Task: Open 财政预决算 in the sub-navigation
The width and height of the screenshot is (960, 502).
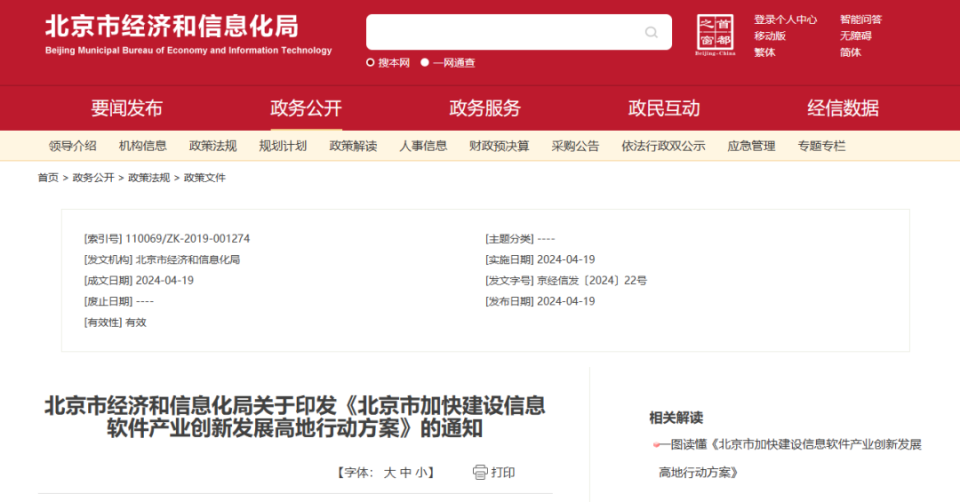Action: pos(499,146)
